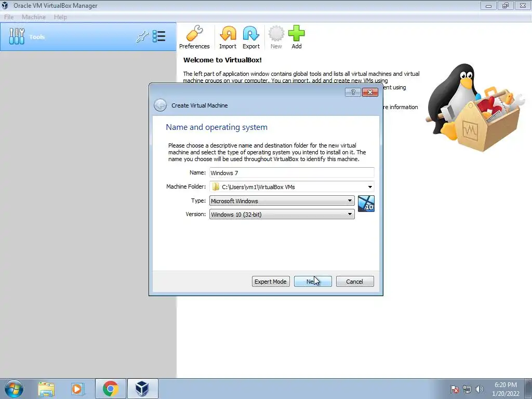This screenshot has height=399, width=532.
Task: Launch Windows Media Player from taskbar
Action: [78, 389]
